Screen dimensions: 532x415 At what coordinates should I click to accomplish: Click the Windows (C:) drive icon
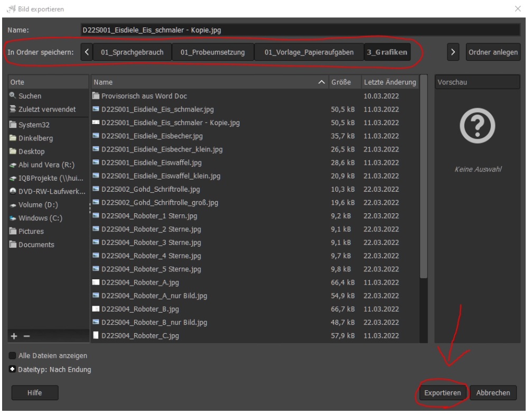click(13, 218)
